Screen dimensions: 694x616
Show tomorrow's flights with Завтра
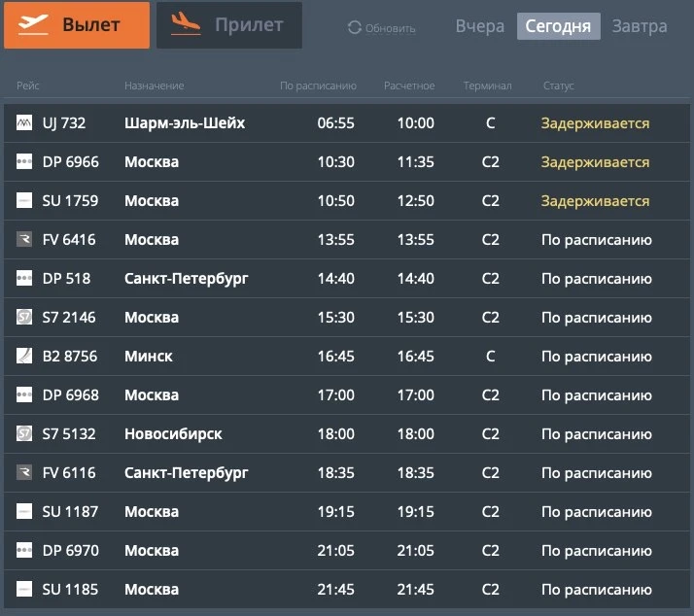[x=639, y=26]
